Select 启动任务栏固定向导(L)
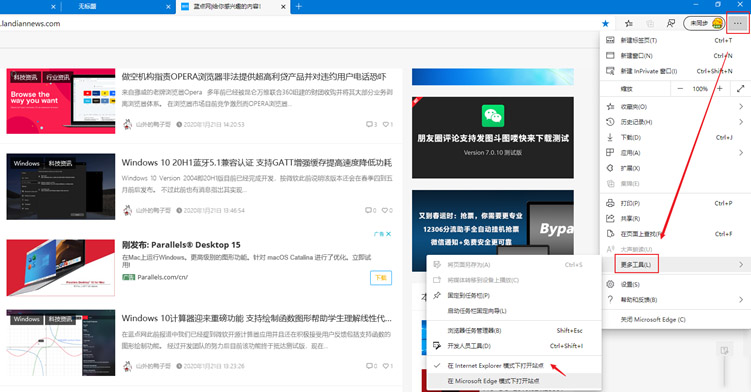The image size is (751, 392). point(514,311)
